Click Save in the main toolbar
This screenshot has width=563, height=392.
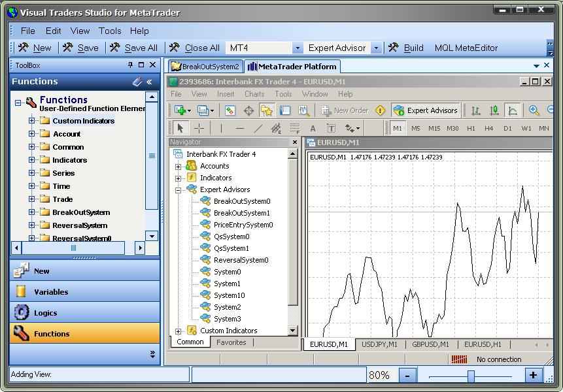click(81, 48)
